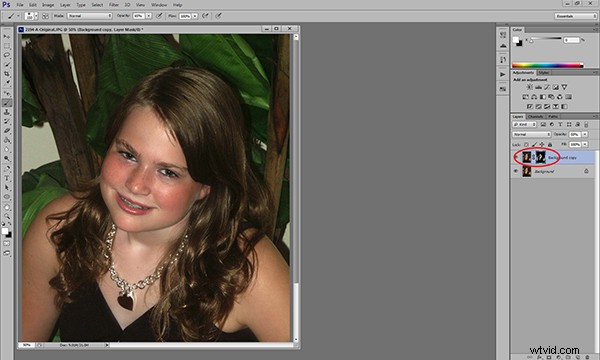Select the Move tool
This screenshot has width=600, height=360.
7,36
